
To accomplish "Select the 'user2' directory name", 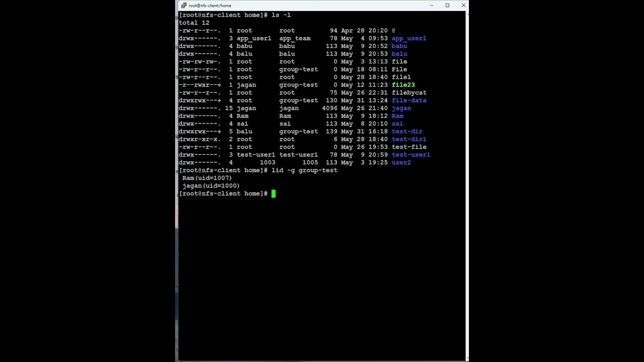I will (x=401, y=162).
